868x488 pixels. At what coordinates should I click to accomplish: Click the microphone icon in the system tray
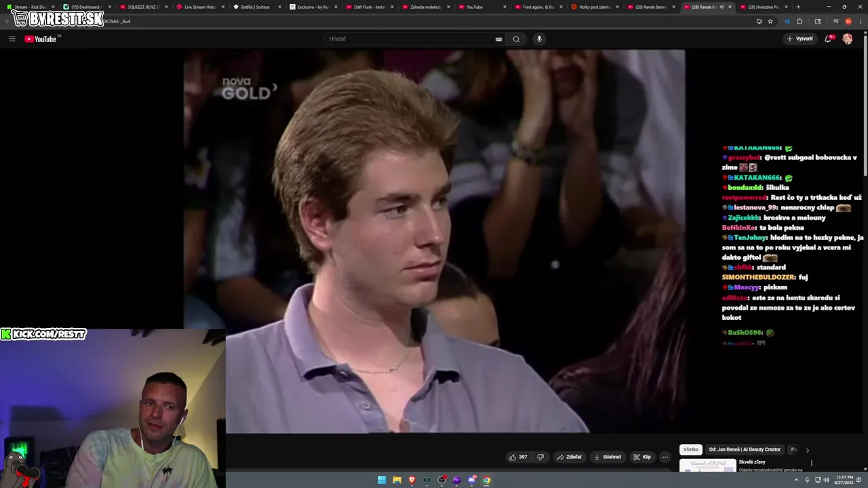click(x=807, y=480)
